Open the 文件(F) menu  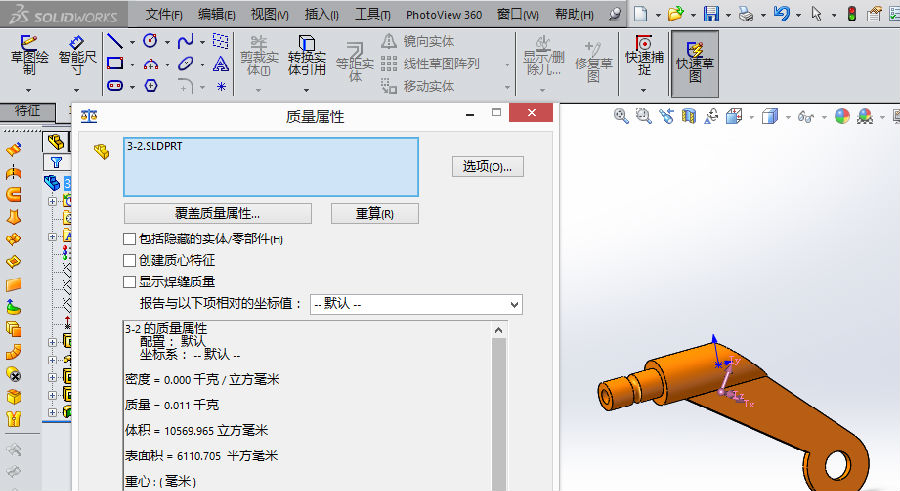tap(164, 15)
